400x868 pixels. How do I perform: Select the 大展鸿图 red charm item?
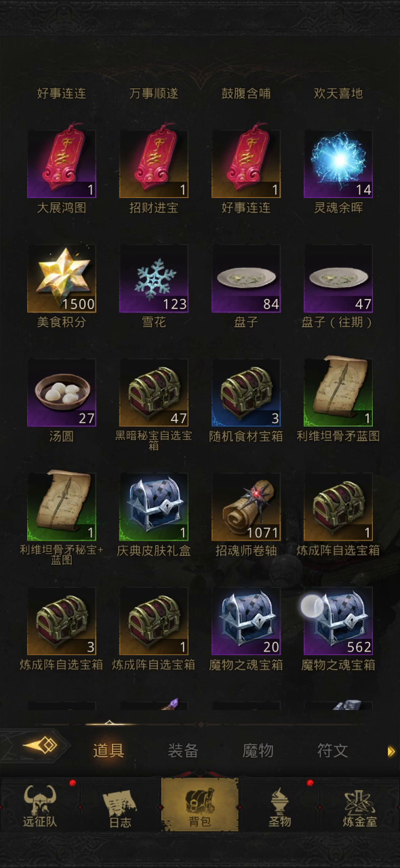pos(62,164)
